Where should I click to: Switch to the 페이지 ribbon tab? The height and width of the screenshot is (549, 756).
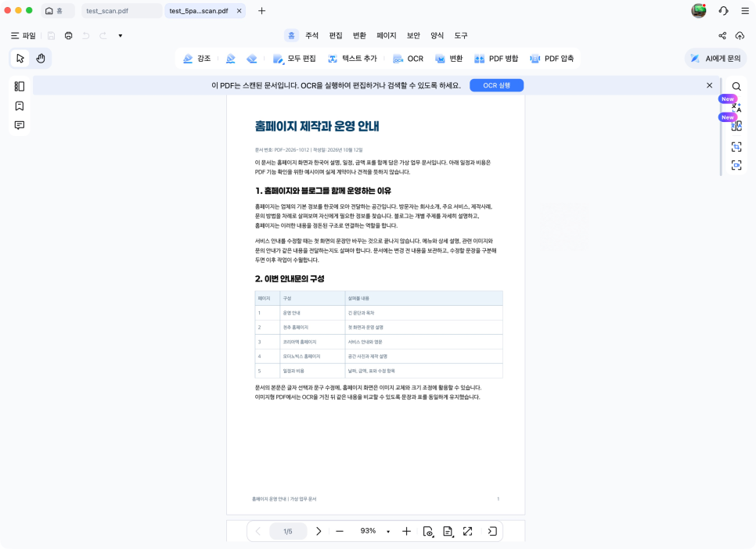point(386,35)
